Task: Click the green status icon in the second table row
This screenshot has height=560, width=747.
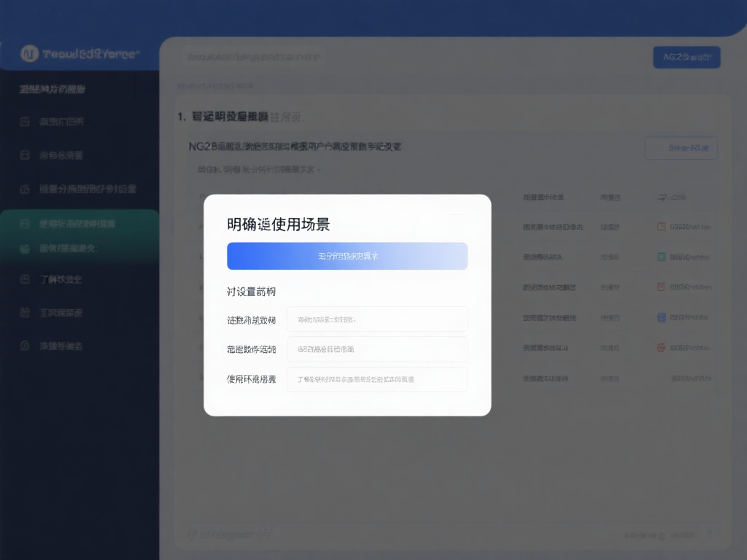Action: coord(661,256)
